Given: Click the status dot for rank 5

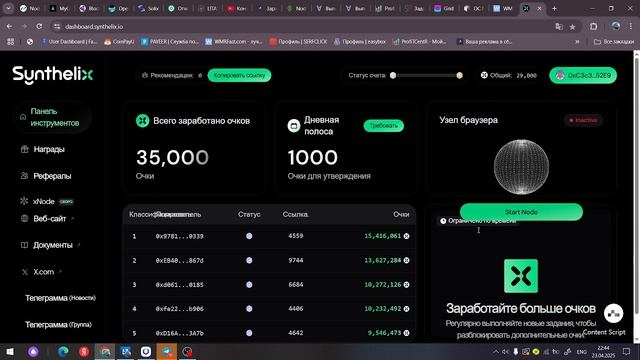Looking at the screenshot, I should (x=249, y=333).
